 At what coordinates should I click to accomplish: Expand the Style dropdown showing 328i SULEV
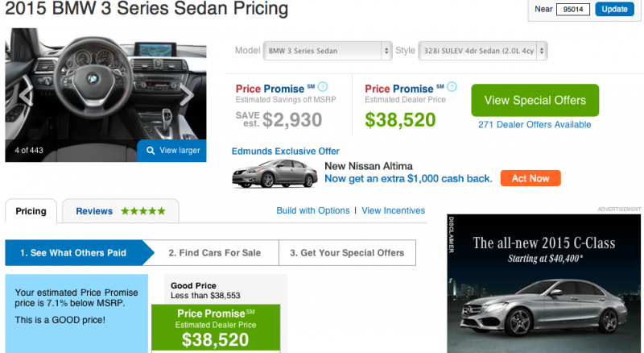pyautogui.click(x=483, y=51)
